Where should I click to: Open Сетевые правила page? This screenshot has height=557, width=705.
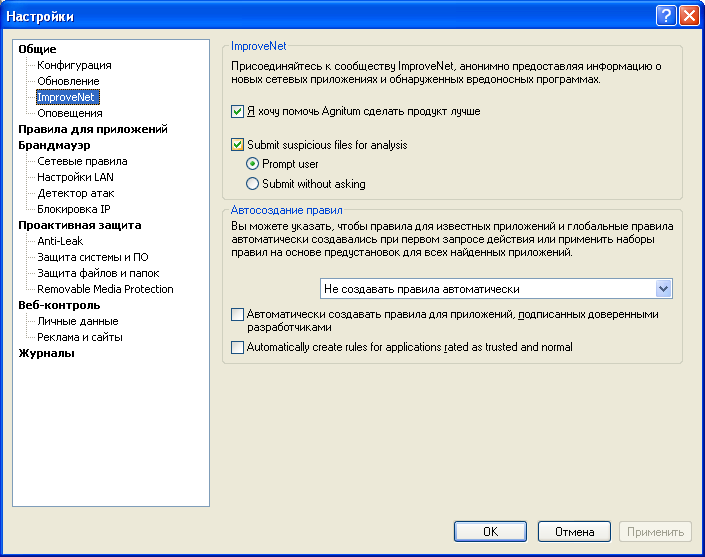82,161
